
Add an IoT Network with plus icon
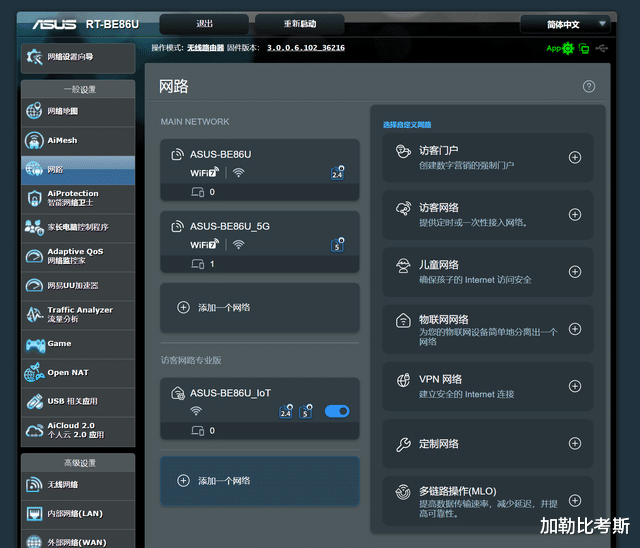575,329
